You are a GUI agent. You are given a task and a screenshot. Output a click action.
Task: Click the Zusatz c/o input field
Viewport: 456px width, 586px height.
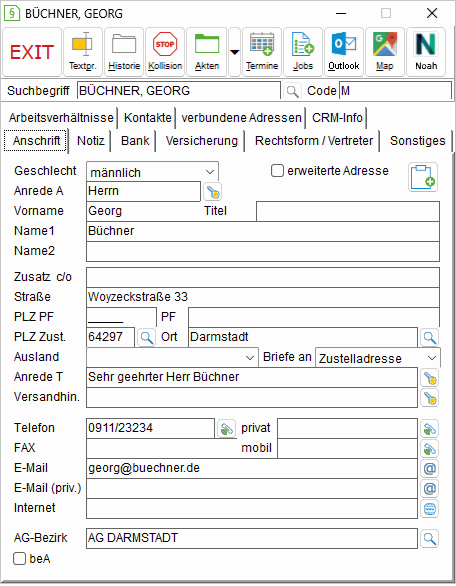coord(263,277)
